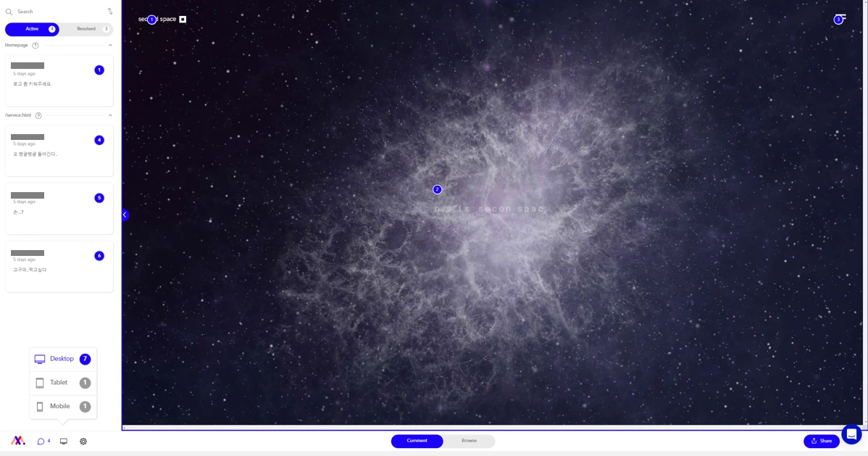
Task: Click the horizontal scrollbar under the preview
Action: pos(493,428)
